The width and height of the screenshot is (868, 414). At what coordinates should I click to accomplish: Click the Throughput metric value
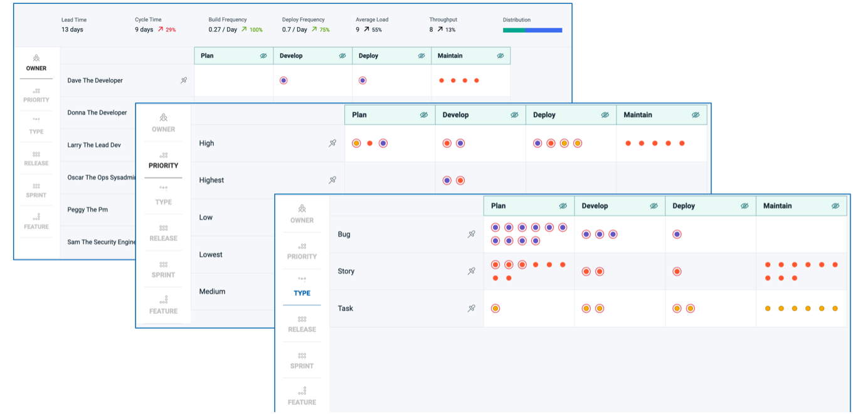tap(431, 29)
